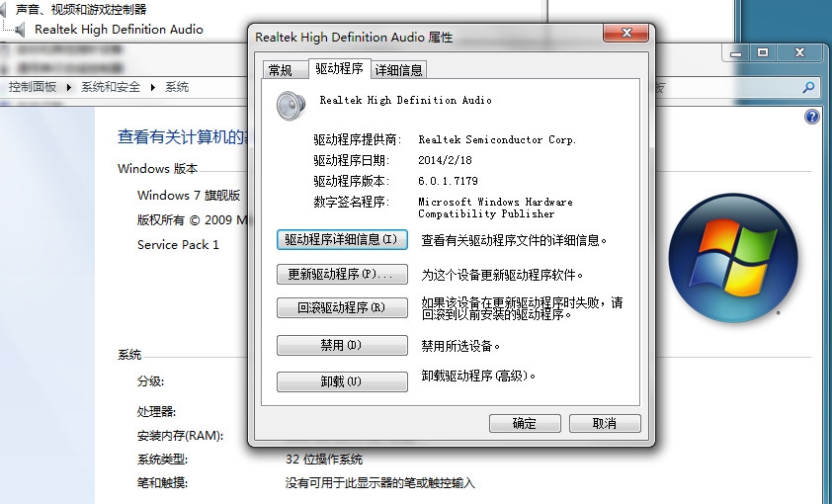Click 没有可用于此显示器的笔或触控输入 text
The height and width of the screenshot is (504, 832).
coord(379,483)
